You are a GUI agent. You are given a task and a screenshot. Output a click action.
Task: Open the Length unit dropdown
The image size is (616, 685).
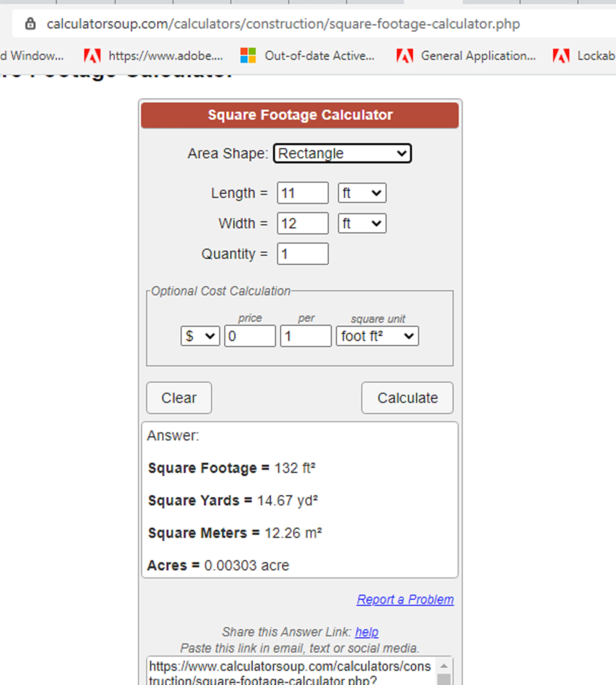(x=362, y=193)
